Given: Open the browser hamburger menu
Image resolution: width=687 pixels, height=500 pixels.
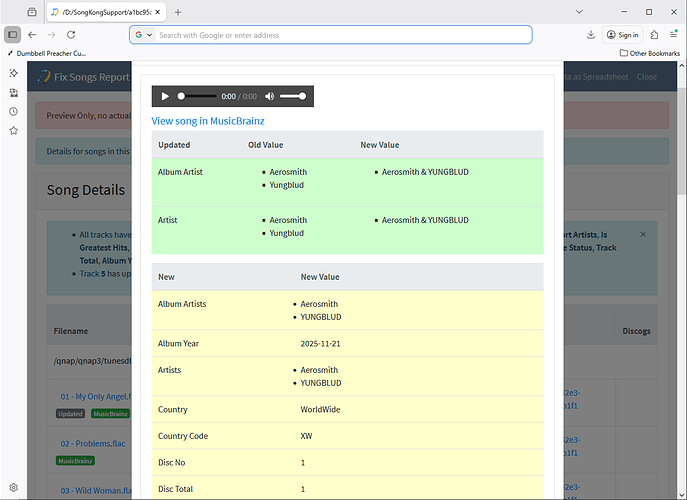Looking at the screenshot, I should point(673,35).
